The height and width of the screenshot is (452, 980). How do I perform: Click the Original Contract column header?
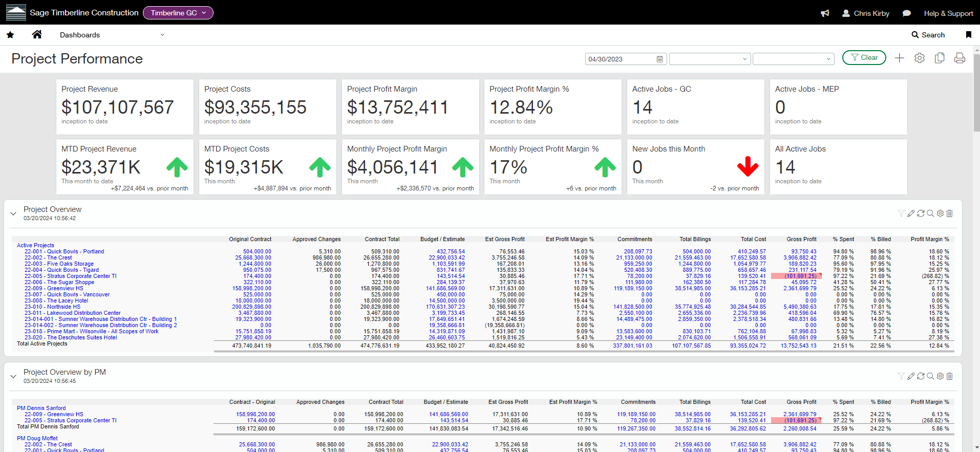[250, 239]
